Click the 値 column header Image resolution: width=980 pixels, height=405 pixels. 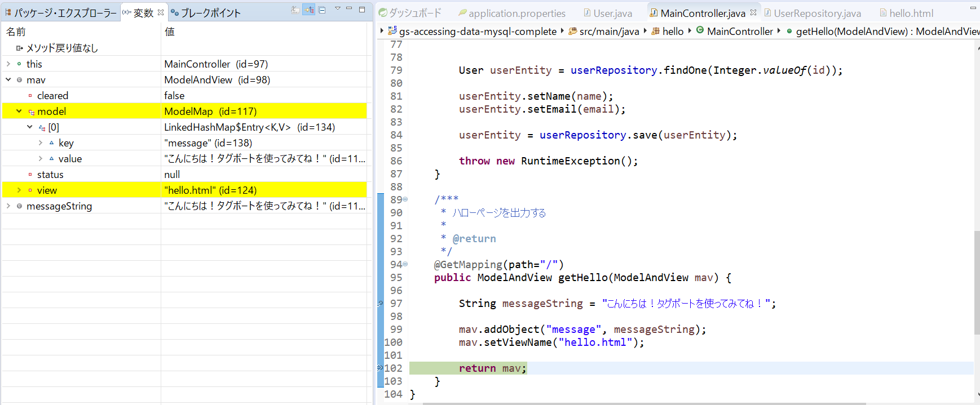coord(170,32)
